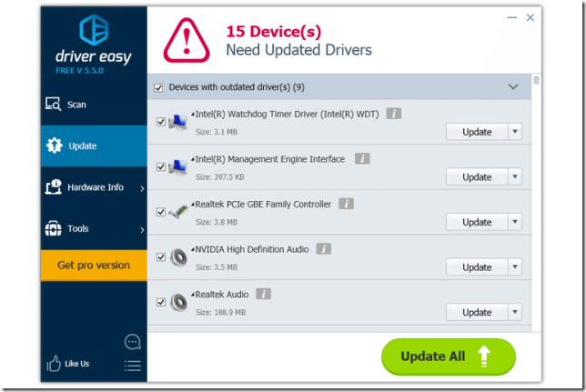The height and width of the screenshot is (392, 586).
Task: Open the Scan tab label
Action: pyautogui.click(x=76, y=105)
